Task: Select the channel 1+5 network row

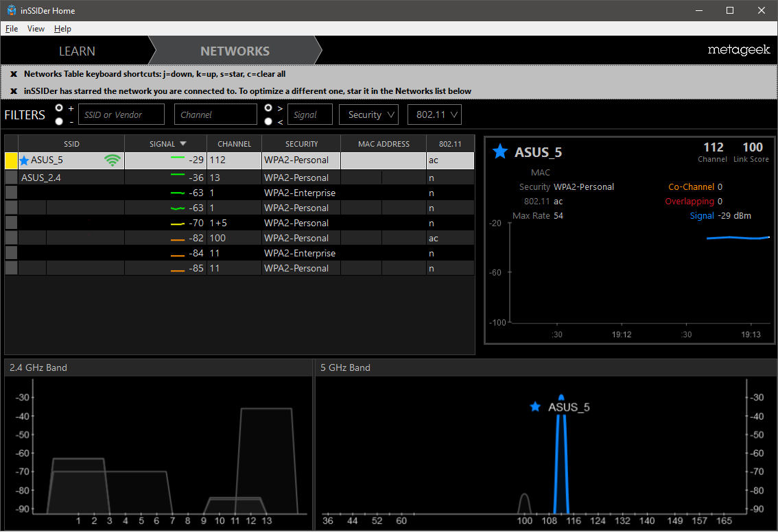Action: tap(239, 223)
